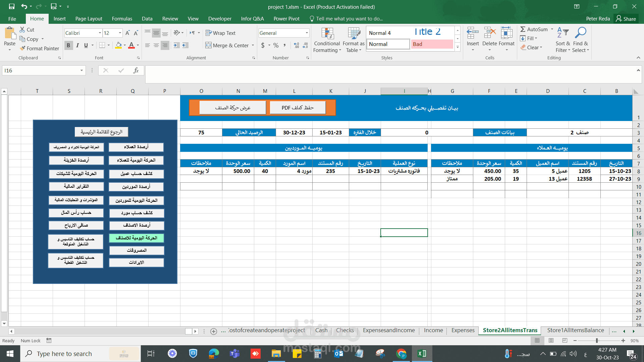Expand the Name Box dropdown arrow

pyautogui.click(x=81, y=70)
